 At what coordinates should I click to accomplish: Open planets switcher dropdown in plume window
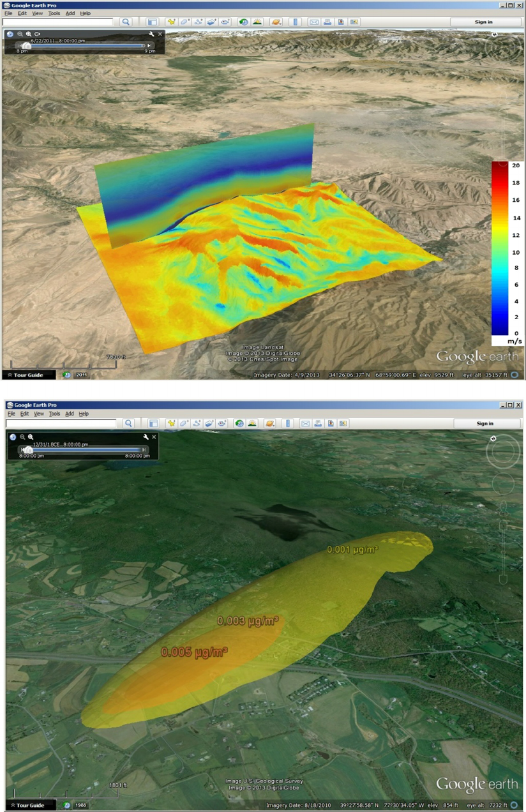269,423
